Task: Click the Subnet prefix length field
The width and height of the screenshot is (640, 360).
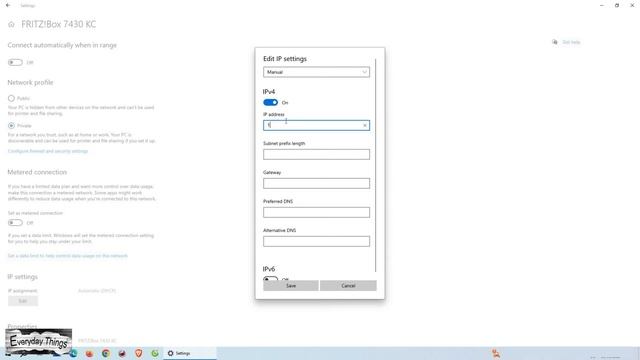Action: (316, 154)
